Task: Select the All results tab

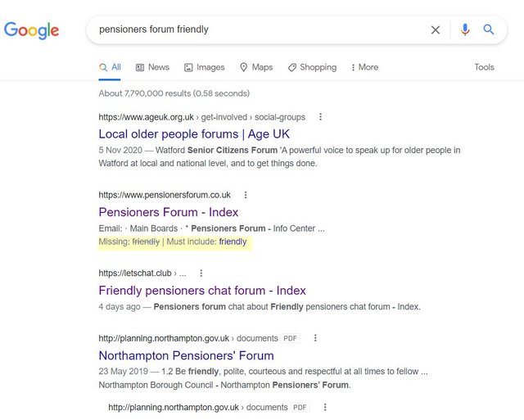Action: click(x=110, y=67)
